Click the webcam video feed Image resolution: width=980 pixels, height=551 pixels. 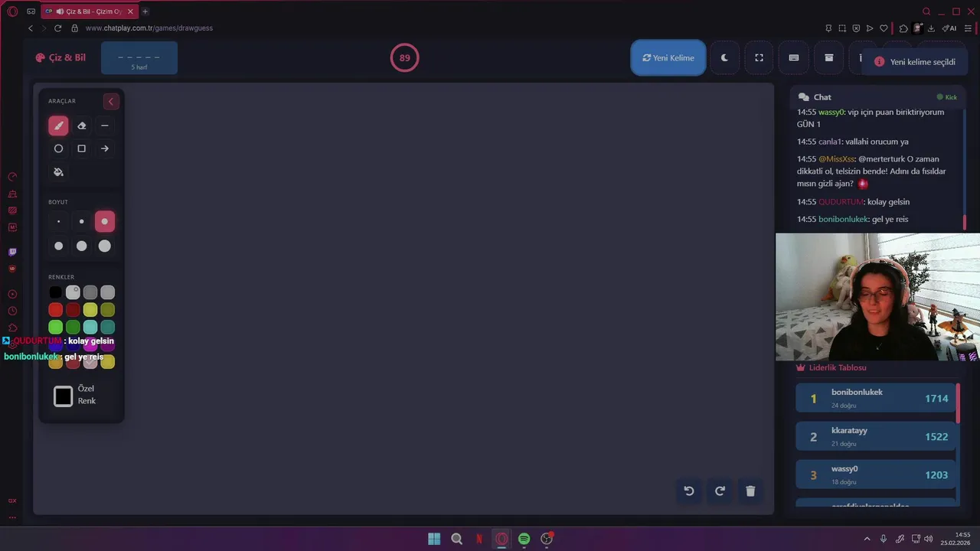(877, 297)
